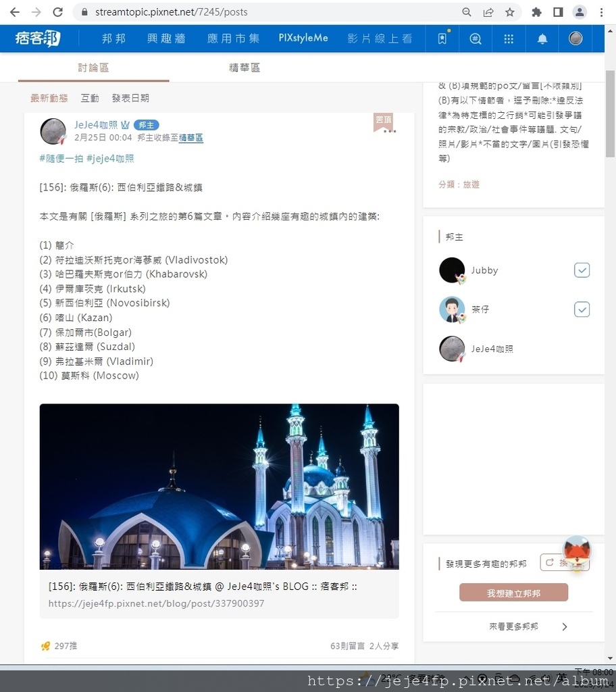
Task: Click 茶仔's avatar in the 邦主 list
Action: (x=452, y=310)
